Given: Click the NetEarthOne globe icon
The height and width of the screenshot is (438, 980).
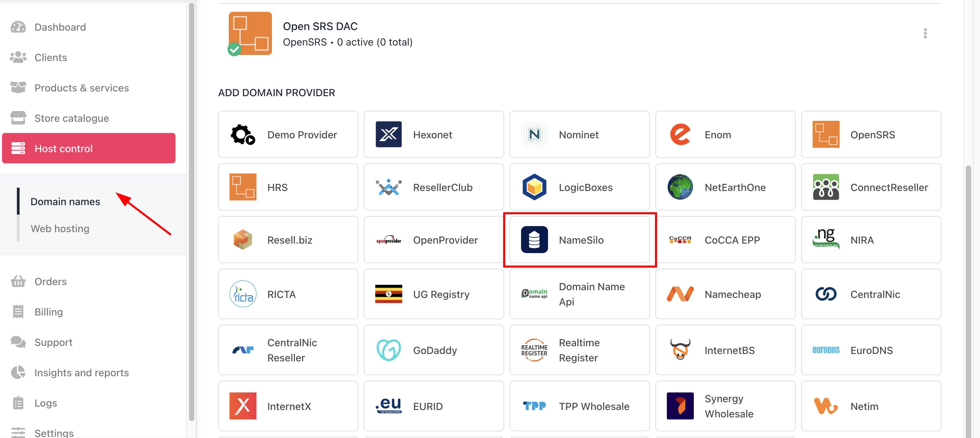Looking at the screenshot, I should click(x=680, y=187).
